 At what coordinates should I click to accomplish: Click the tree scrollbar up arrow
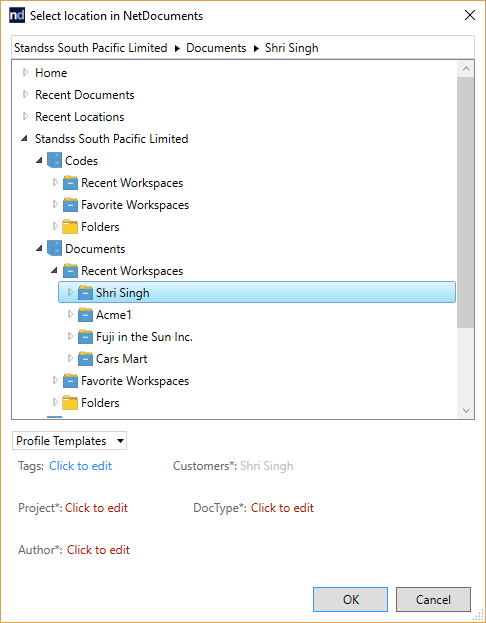(466, 69)
